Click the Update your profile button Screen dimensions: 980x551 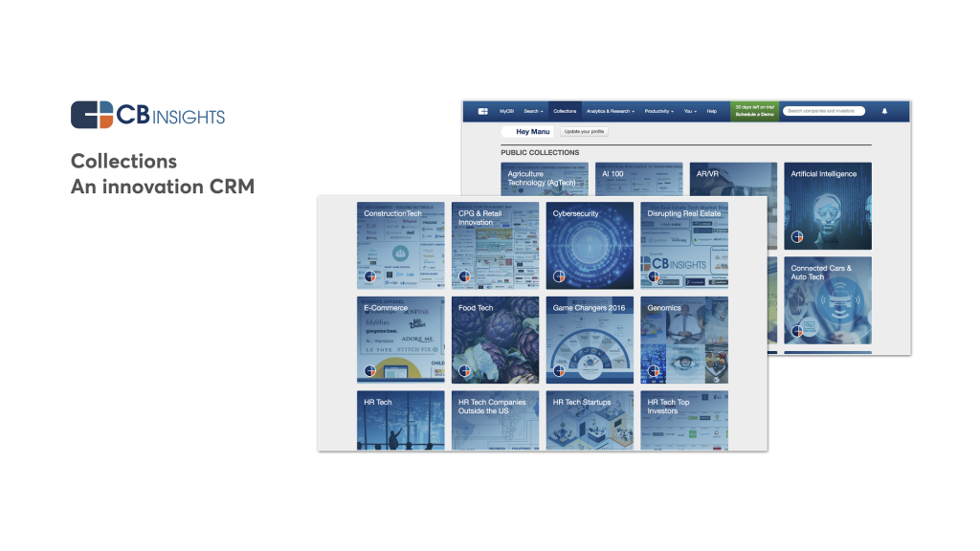[x=584, y=132]
